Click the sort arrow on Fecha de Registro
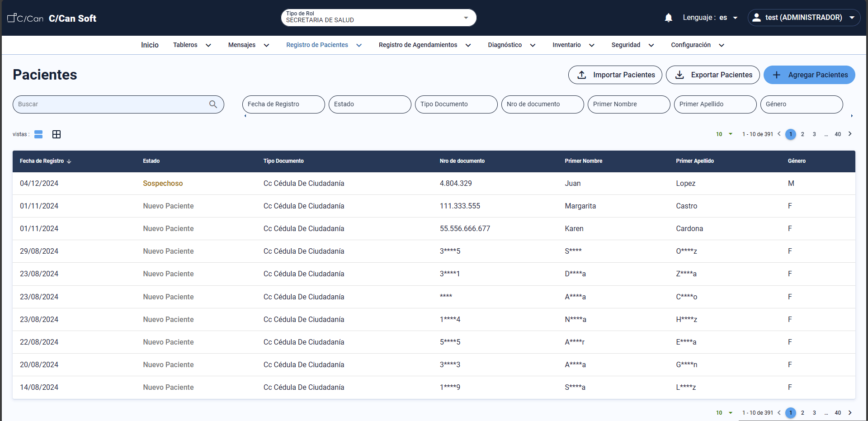 (x=69, y=161)
